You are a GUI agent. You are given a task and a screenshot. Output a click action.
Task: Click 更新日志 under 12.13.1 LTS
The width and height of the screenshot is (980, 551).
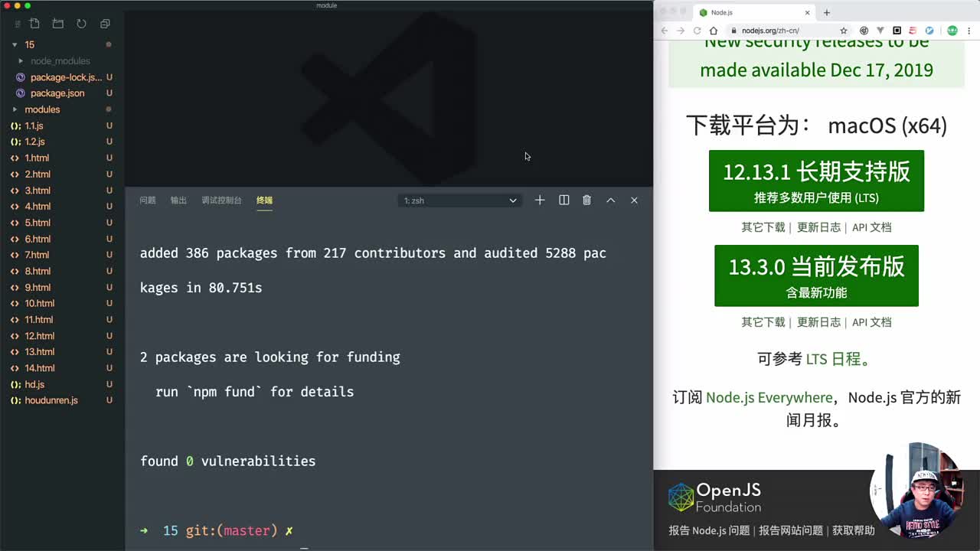tap(818, 227)
